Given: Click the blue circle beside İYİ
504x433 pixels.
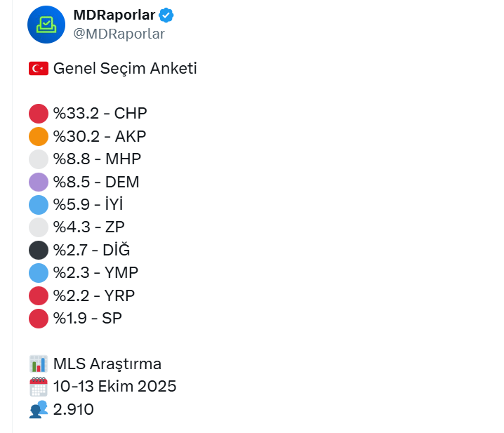Looking at the screenshot, I should point(39,205).
